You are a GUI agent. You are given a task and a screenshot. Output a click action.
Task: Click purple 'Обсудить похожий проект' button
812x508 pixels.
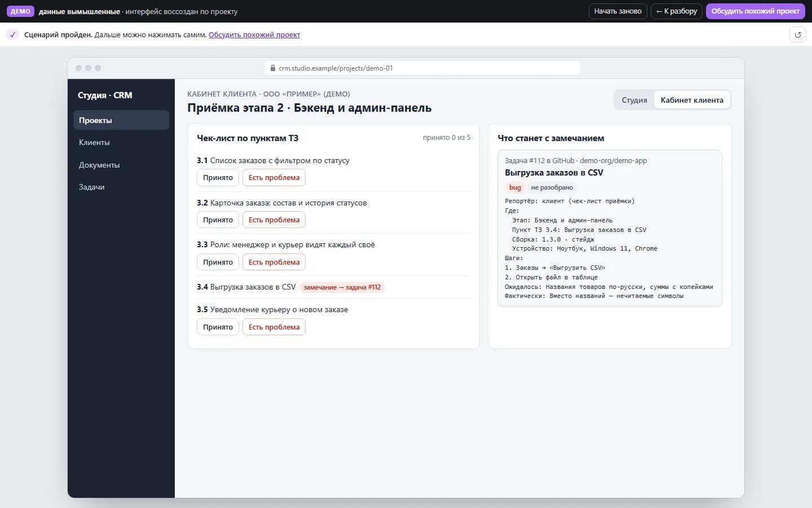(x=755, y=11)
